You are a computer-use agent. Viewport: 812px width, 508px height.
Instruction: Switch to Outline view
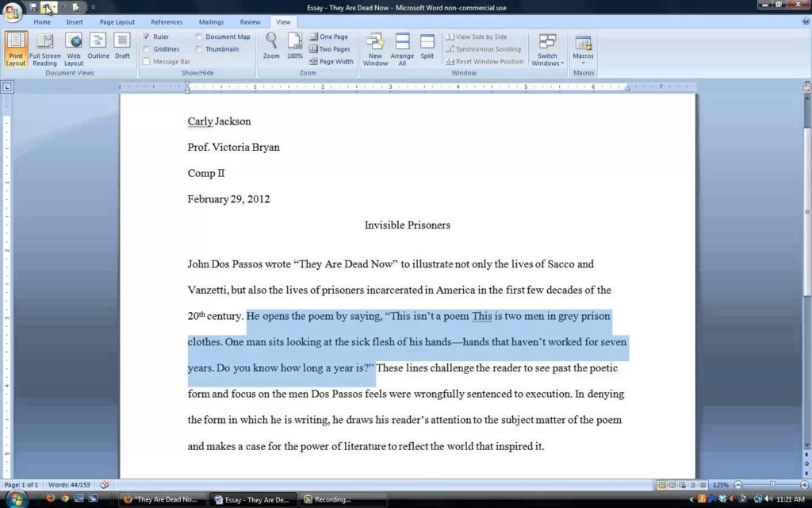pyautogui.click(x=98, y=48)
